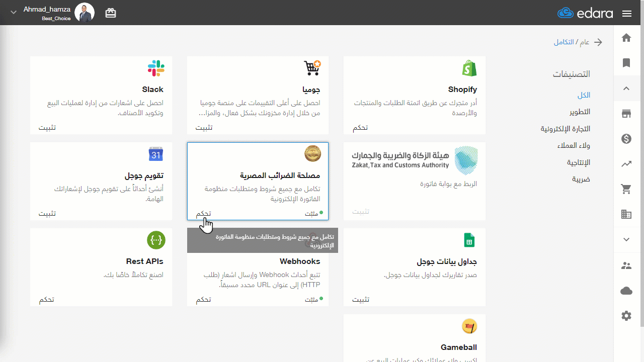Click تثبيت on the تقويم جوجل card
The height and width of the screenshot is (362, 644).
pyautogui.click(x=47, y=214)
